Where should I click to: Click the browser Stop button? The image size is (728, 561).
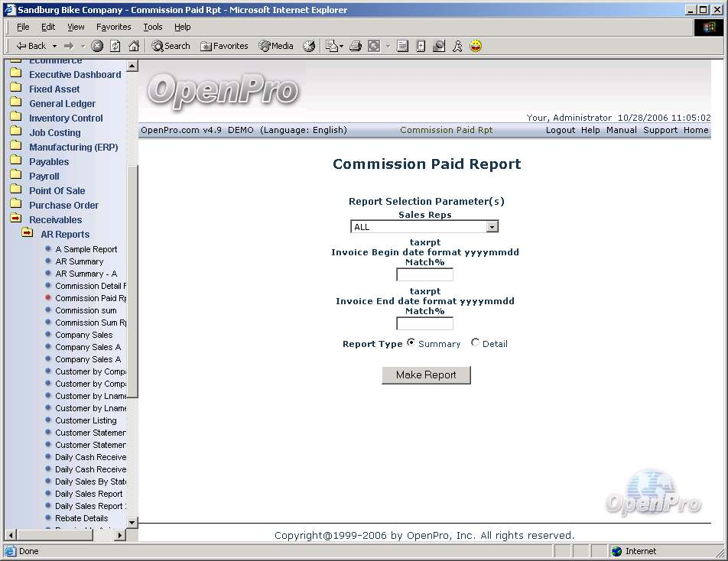tap(97, 46)
